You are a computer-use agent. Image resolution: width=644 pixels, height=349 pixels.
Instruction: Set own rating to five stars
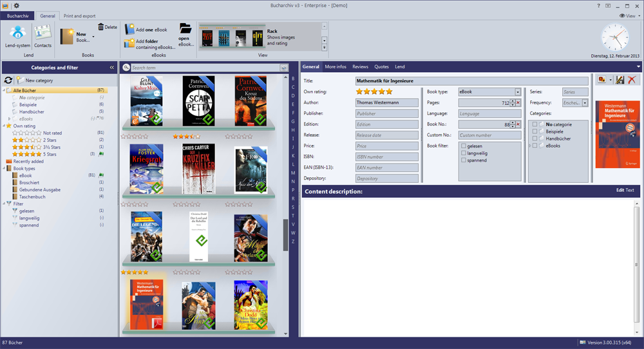point(390,91)
